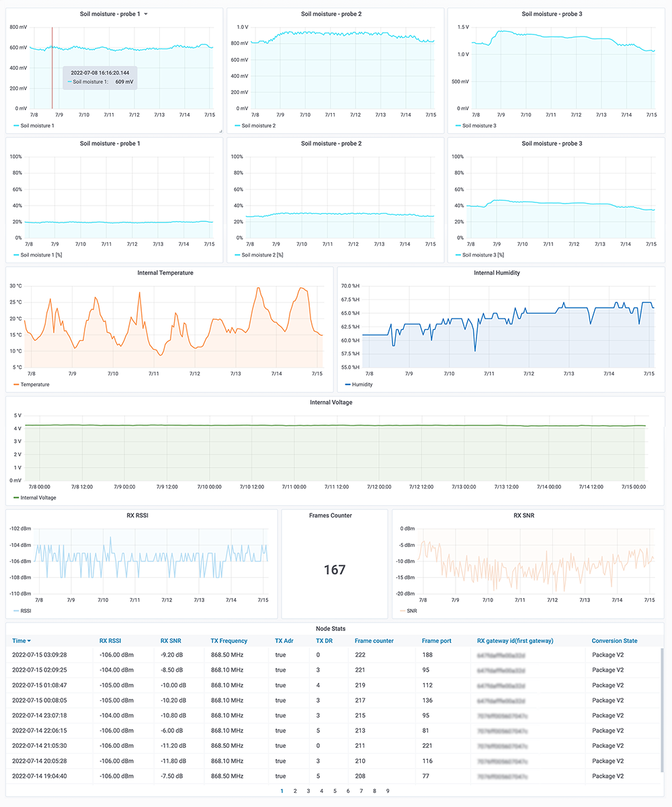
Task: Go to Node Stats table page 4
Action: coord(321,791)
